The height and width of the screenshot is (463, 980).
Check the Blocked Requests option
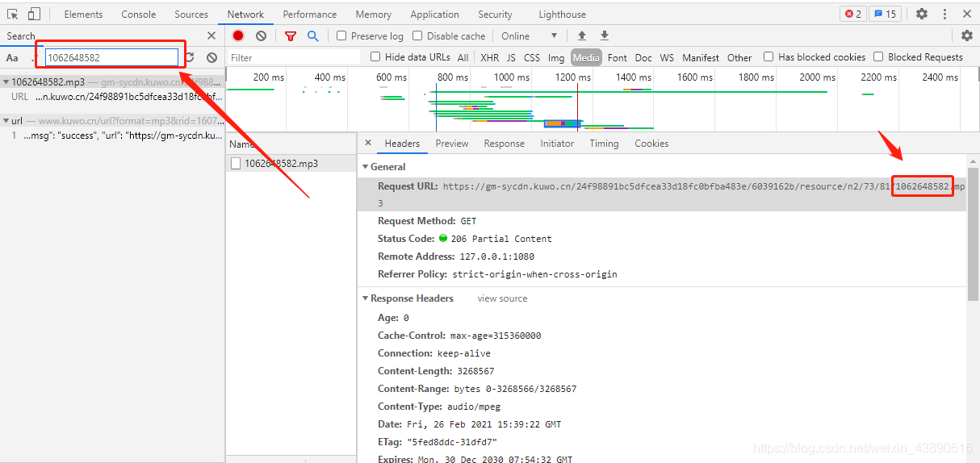point(878,56)
